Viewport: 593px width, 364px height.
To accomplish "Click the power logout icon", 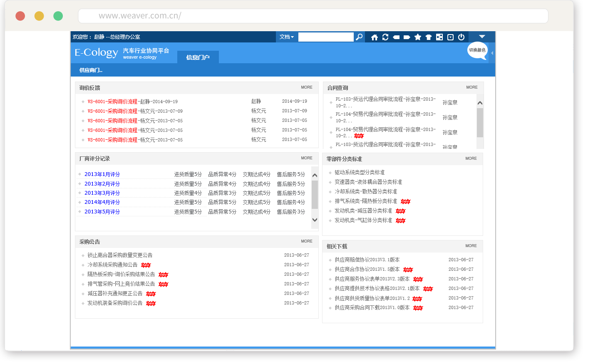I will pyautogui.click(x=461, y=37).
